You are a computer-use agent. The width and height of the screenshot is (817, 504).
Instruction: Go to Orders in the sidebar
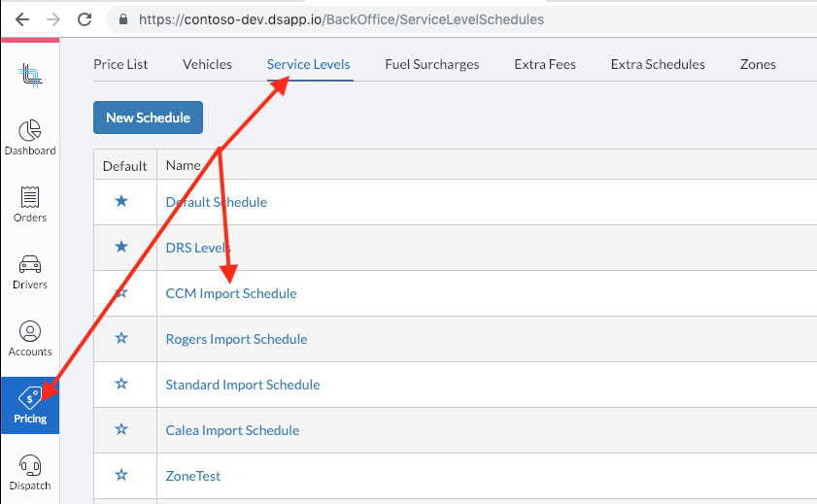click(x=30, y=197)
